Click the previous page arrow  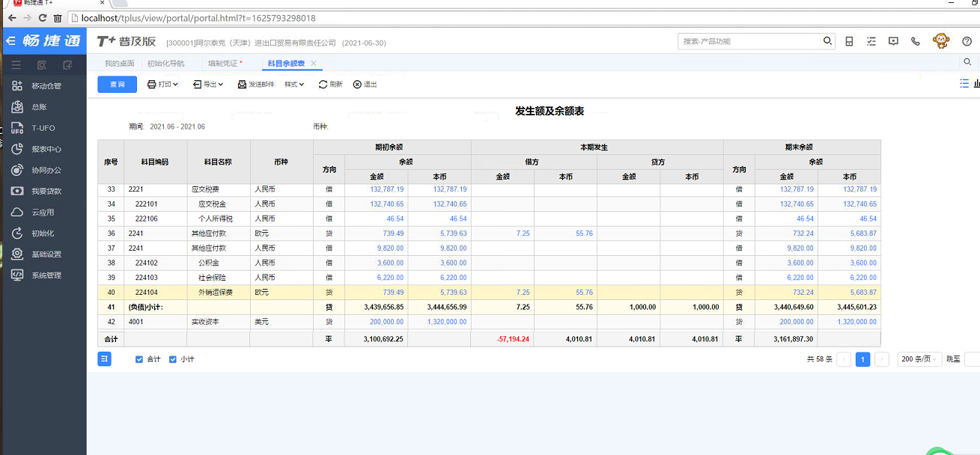tap(844, 359)
